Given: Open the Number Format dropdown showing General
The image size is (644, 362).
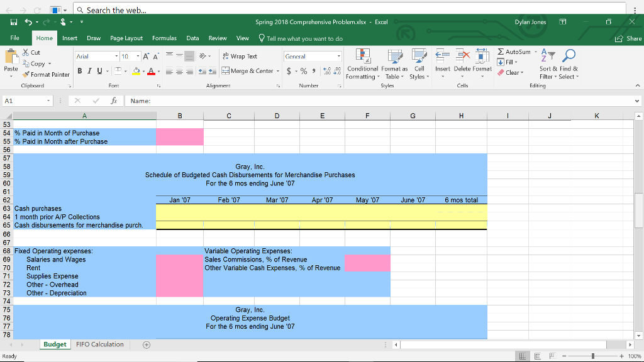Looking at the screenshot, I should tap(311, 55).
